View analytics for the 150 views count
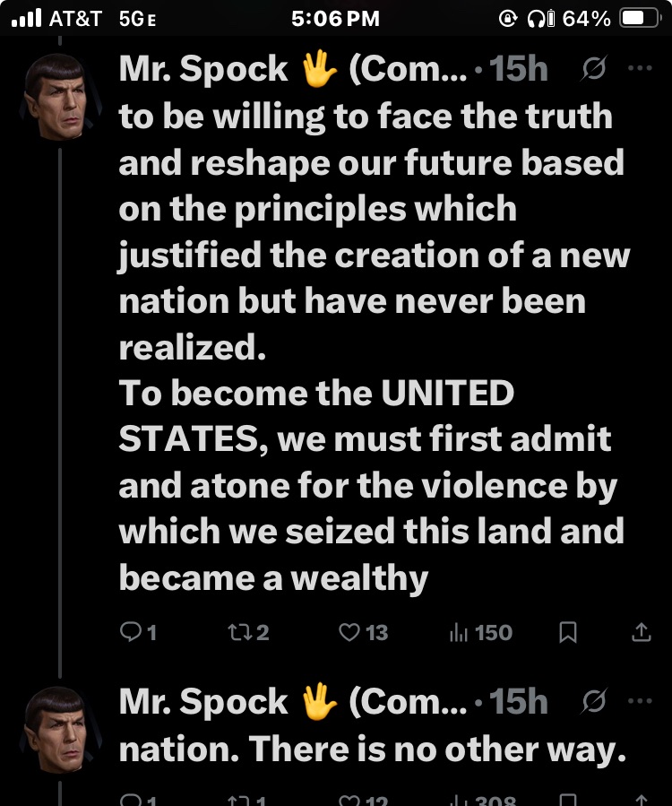This screenshot has width=672, height=806. click(x=457, y=633)
